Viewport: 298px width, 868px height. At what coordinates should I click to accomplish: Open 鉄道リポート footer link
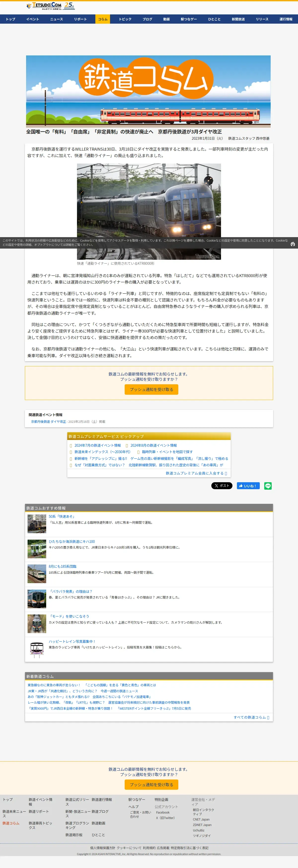coord(39,811)
